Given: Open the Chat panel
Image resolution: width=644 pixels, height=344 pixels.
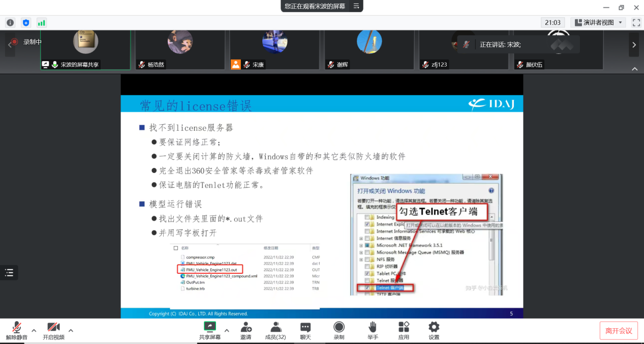Looking at the screenshot, I should click(305, 330).
